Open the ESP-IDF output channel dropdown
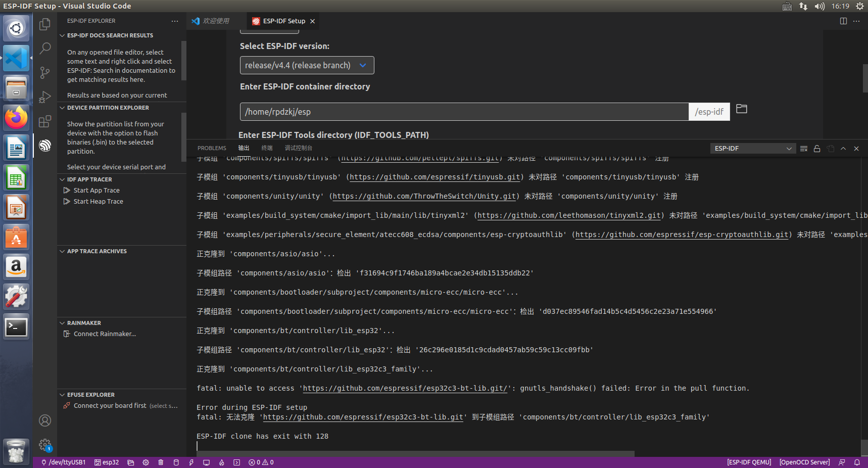This screenshot has height=468, width=868. (x=753, y=148)
